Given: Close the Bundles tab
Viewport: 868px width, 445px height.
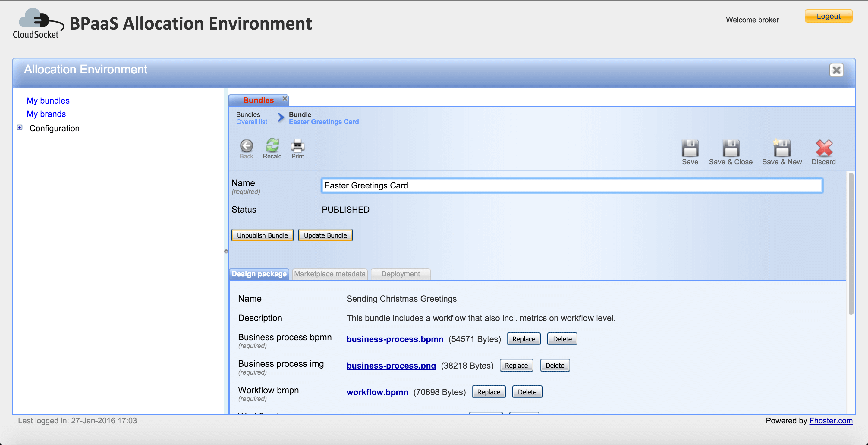Looking at the screenshot, I should [x=285, y=98].
